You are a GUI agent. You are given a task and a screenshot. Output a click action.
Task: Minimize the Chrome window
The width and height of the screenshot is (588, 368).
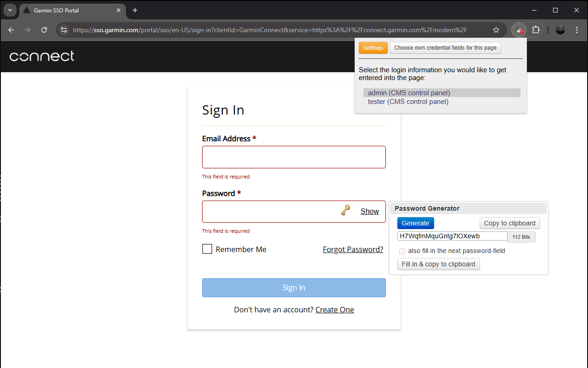[534, 10]
